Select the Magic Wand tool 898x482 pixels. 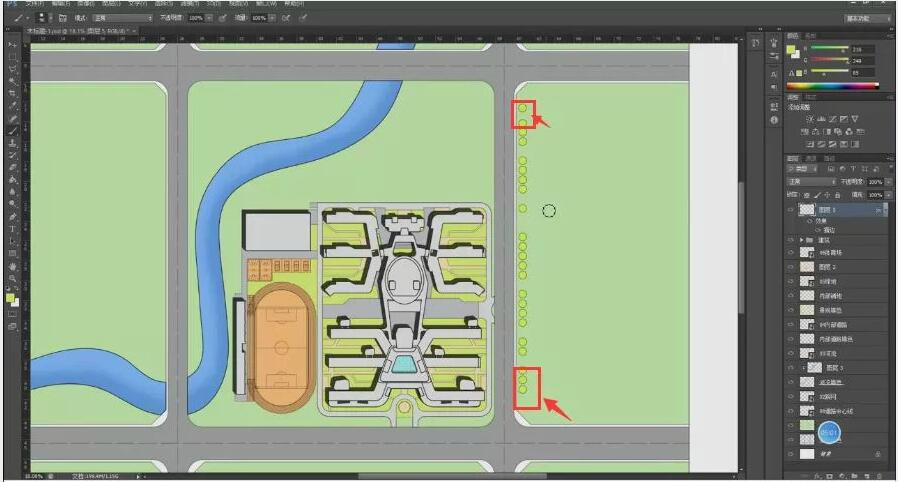click(12, 81)
